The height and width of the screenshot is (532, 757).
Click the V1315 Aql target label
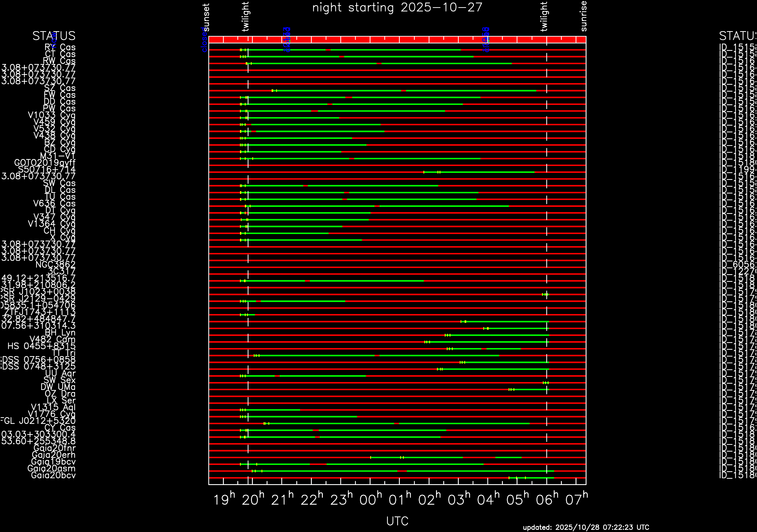click(x=53, y=407)
